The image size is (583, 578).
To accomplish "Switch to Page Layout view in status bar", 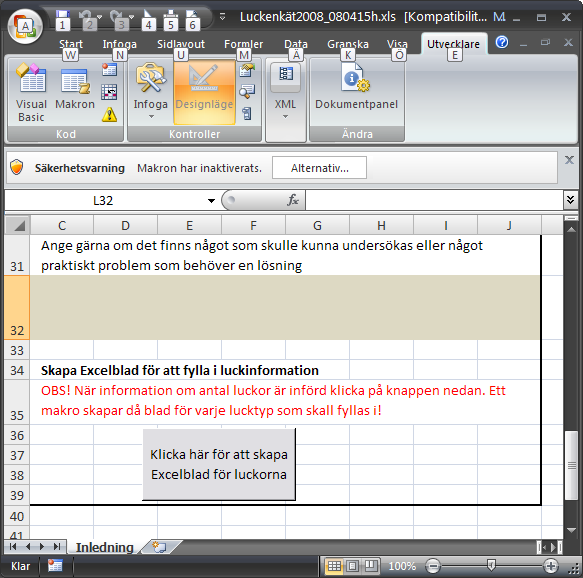I will click(352, 566).
